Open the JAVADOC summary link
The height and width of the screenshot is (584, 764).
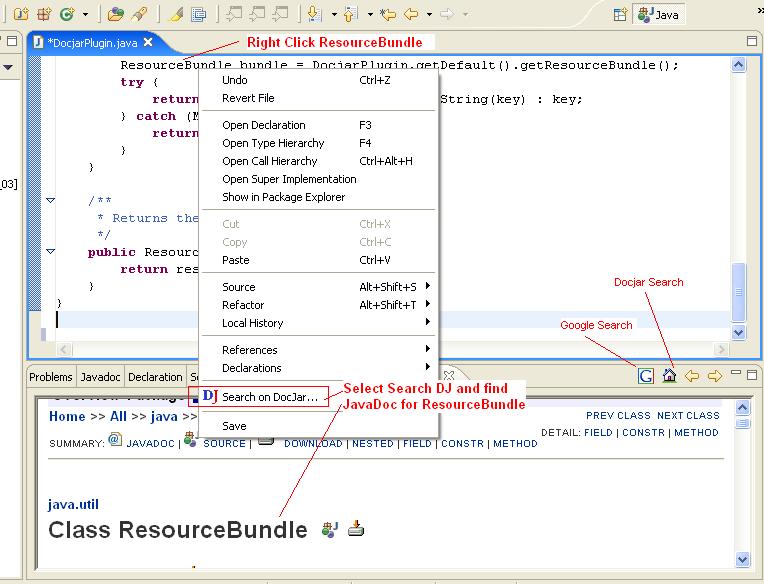[151, 444]
